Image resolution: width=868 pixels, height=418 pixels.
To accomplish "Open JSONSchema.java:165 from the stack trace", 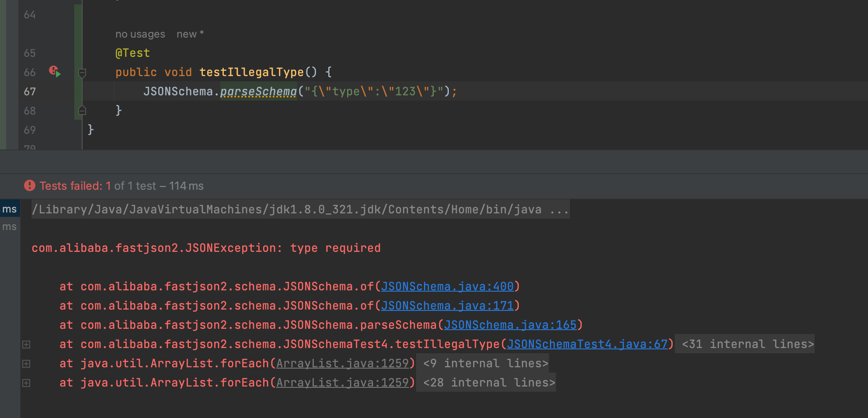I will click(510, 325).
